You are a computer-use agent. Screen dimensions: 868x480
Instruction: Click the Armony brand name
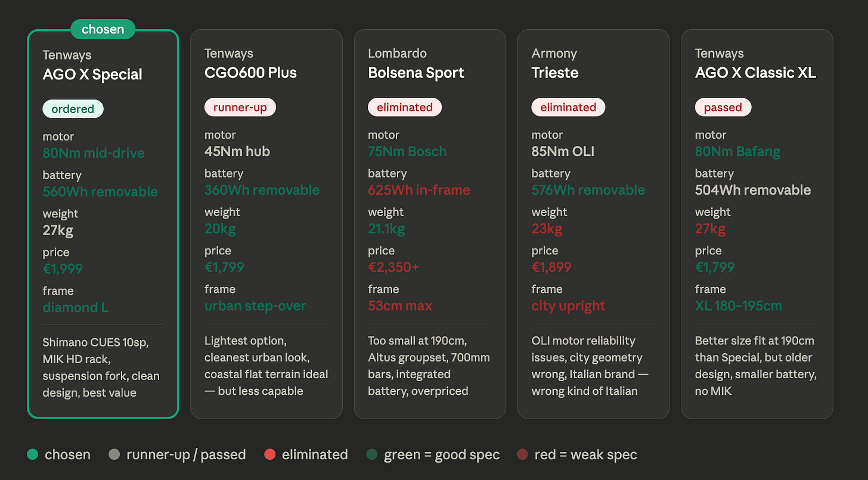[x=554, y=54]
